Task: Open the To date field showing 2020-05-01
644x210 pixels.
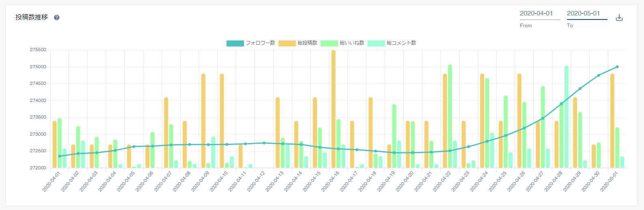Action: point(587,14)
